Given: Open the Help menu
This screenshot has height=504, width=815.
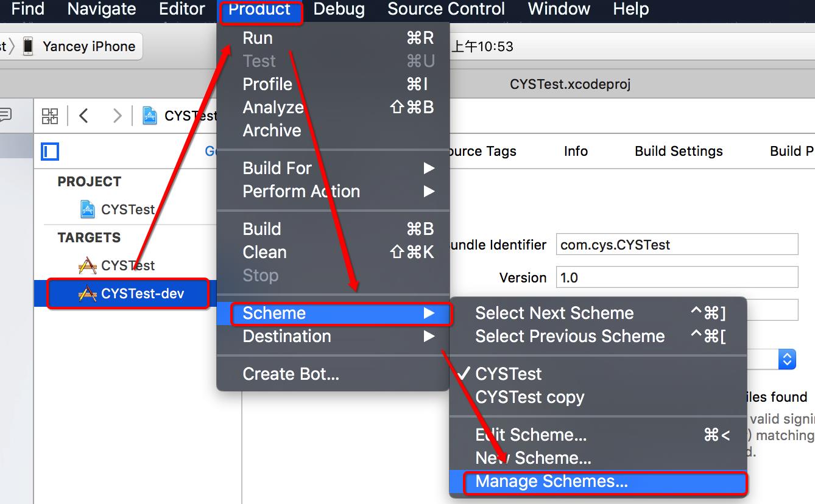Looking at the screenshot, I should click(x=630, y=9).
